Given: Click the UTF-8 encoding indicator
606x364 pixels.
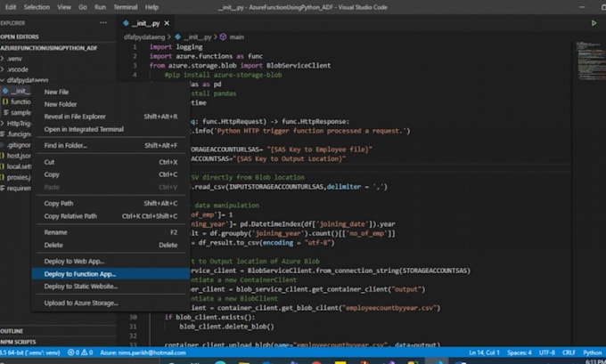Looking at the screenshot, I should (x=547, y=352).
